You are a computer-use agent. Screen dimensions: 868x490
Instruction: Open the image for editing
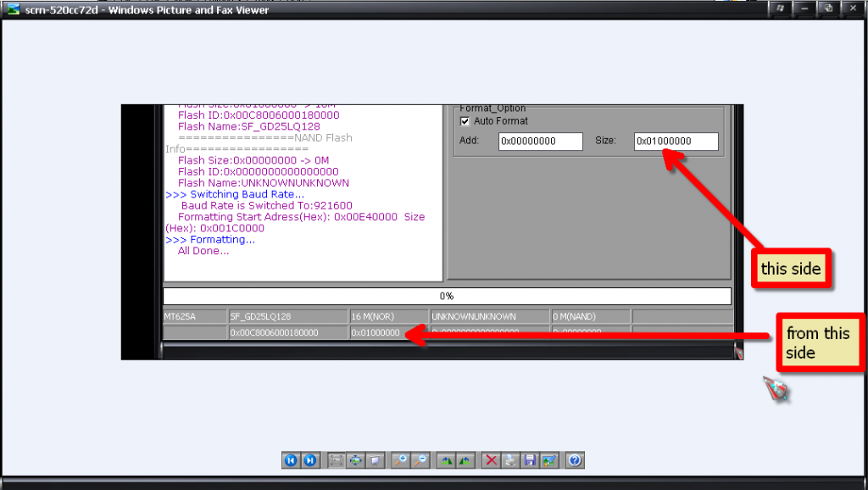[549, 460]
